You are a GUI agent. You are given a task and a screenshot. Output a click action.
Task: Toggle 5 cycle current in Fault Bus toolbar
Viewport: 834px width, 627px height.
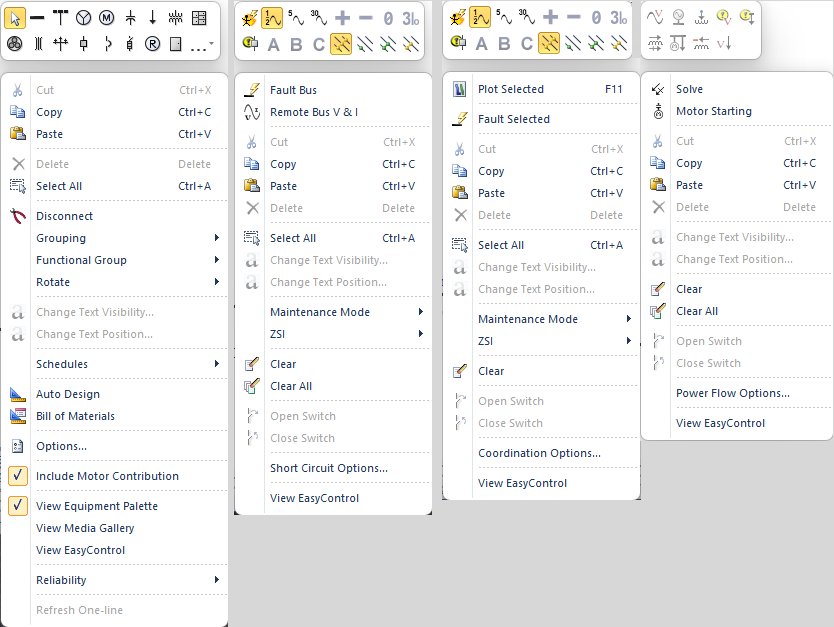pyautogui.click(x=295, y=18)
